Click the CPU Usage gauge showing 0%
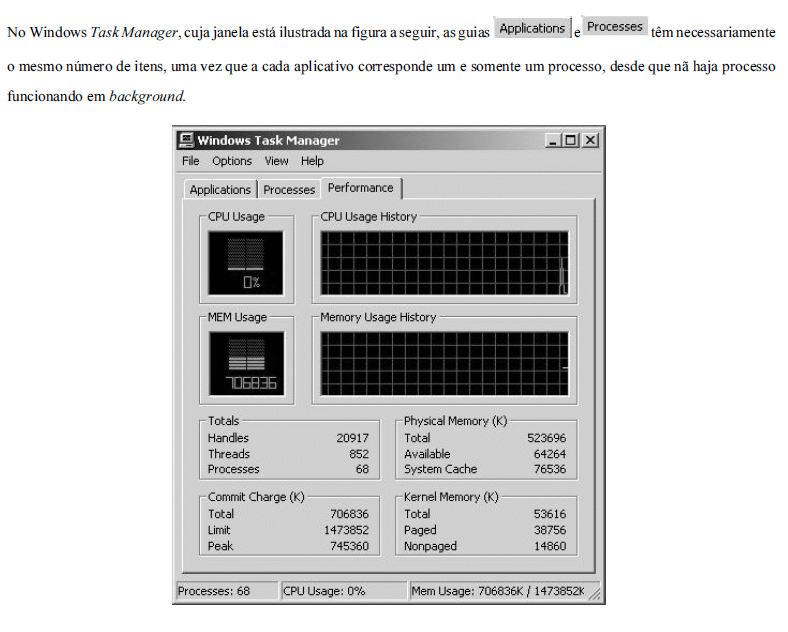This screenshot has height=632, width=788. point(245,264)
